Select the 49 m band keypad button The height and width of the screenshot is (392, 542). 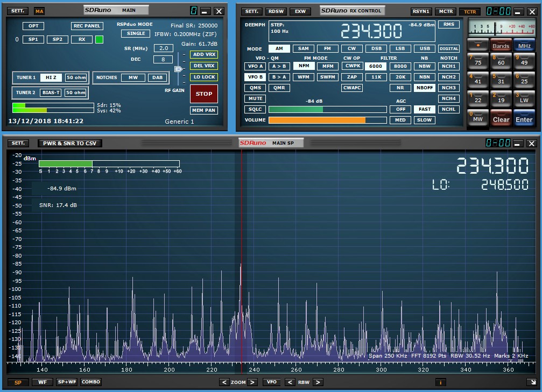[x=524, y=61]
